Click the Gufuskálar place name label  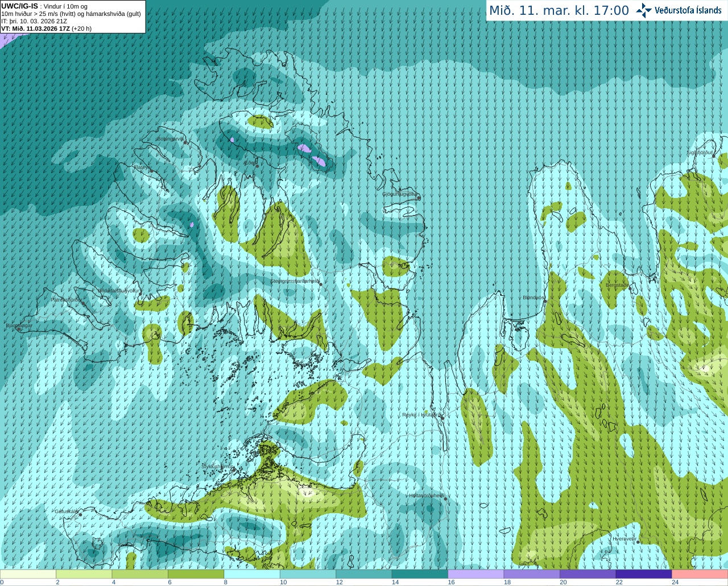pyautogui.click(x=66, y=511)
